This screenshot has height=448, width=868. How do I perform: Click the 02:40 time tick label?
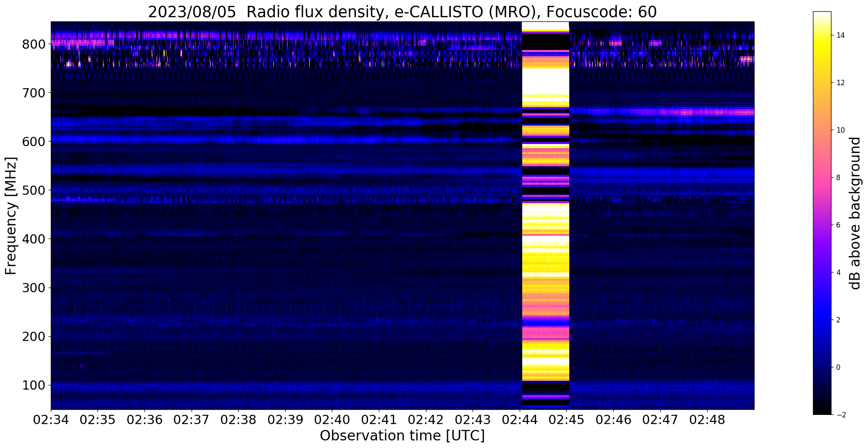[332, 420]
